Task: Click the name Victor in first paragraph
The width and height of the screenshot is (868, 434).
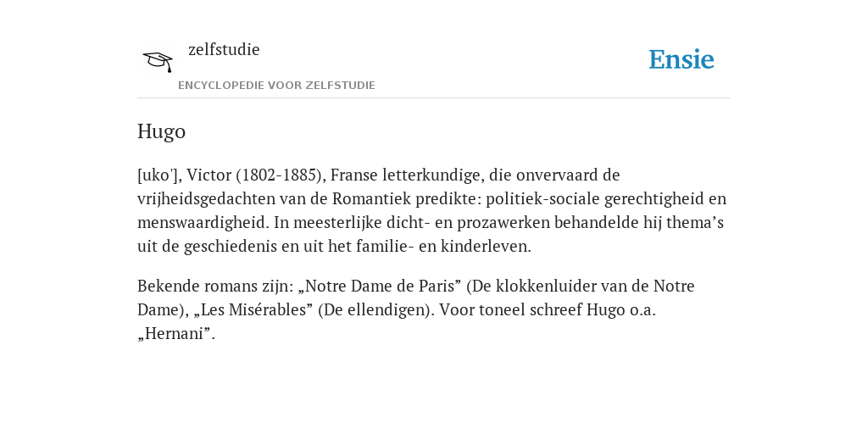Action: click(x=209, y=175)
